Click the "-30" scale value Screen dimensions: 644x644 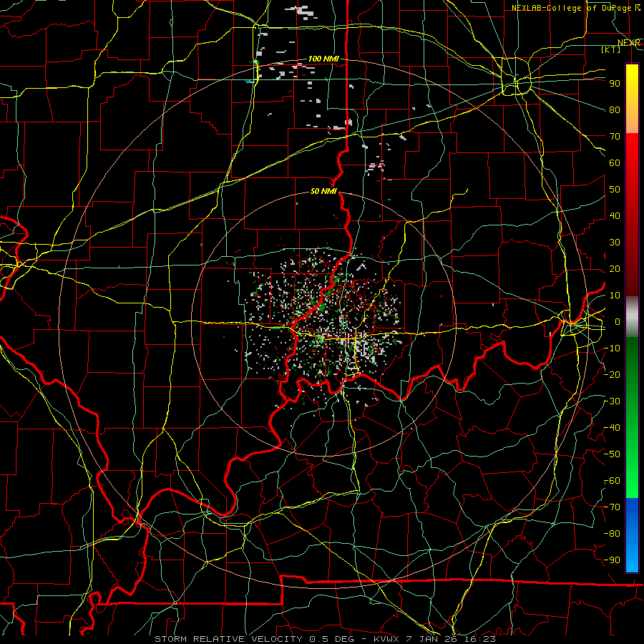click(612, 401)
